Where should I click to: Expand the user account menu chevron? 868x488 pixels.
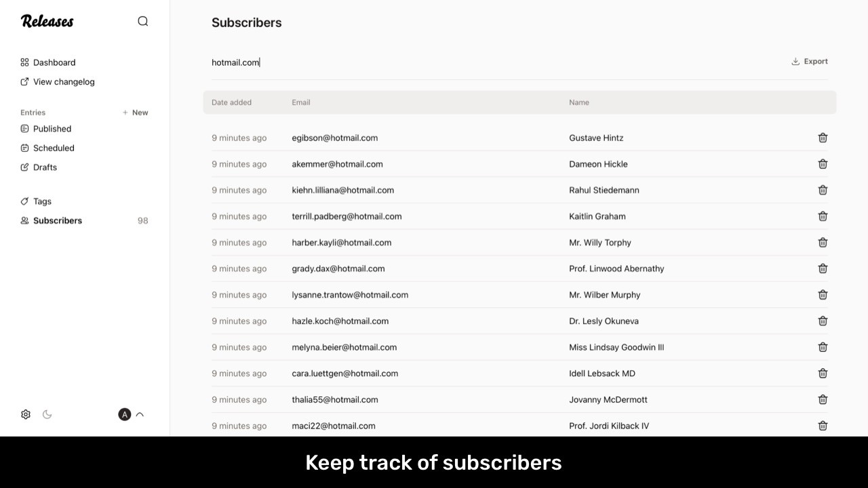140,414
